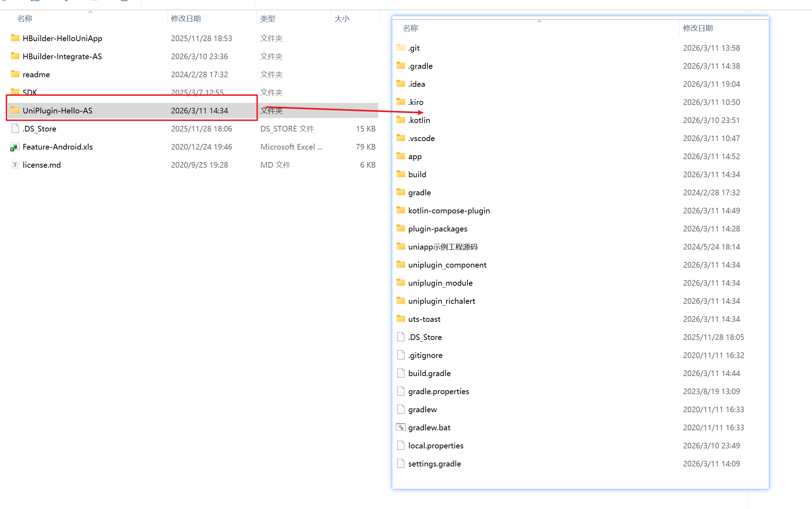Select the gradle.properties file name
The height and width of the screenshot is (509, 812).
(x=438, y=392)
